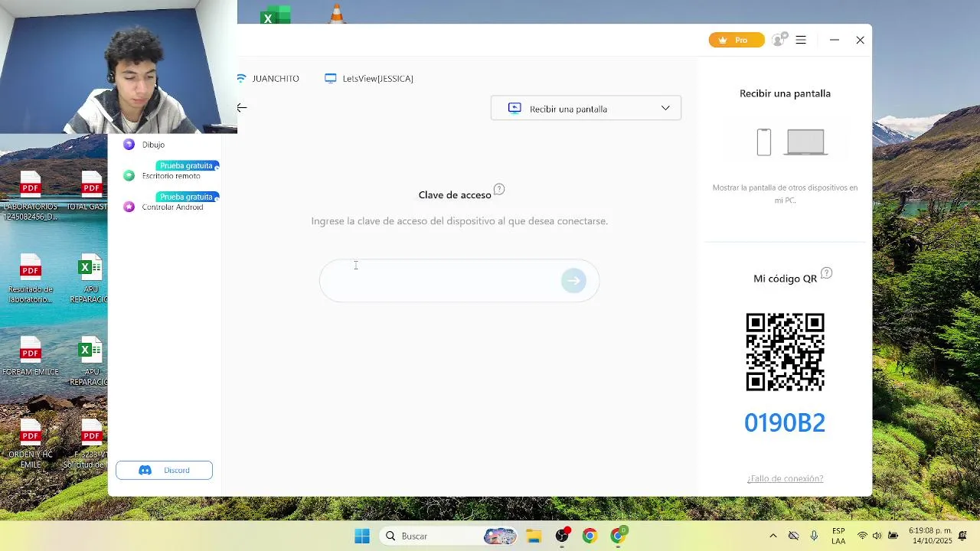Minimize the LetsView window
The image size is (980, 551).
click(835, 40)
